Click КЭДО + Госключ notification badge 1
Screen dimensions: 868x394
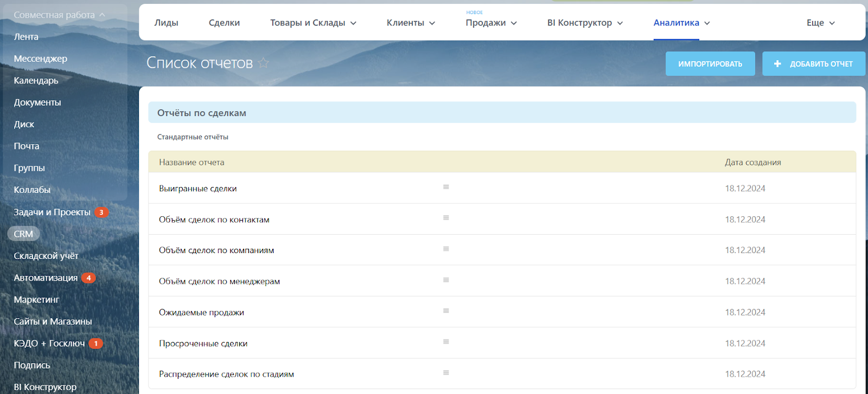coord(96,344)
